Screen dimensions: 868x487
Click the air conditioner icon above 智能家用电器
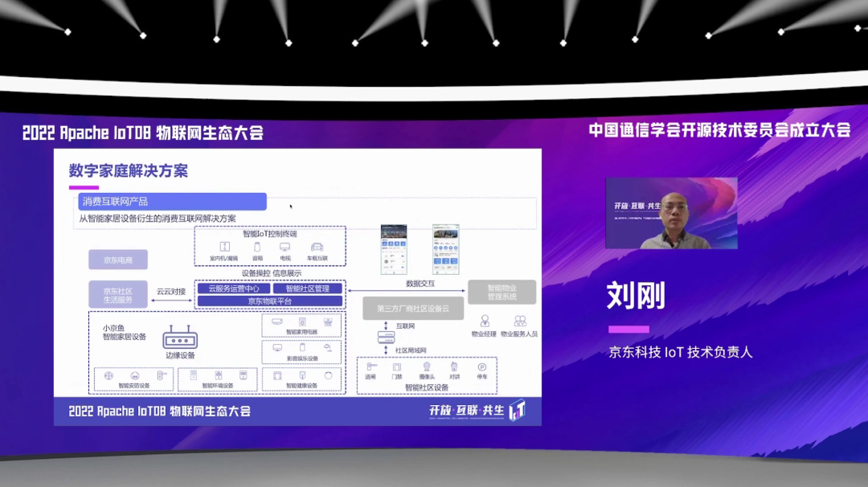point(276,321)
